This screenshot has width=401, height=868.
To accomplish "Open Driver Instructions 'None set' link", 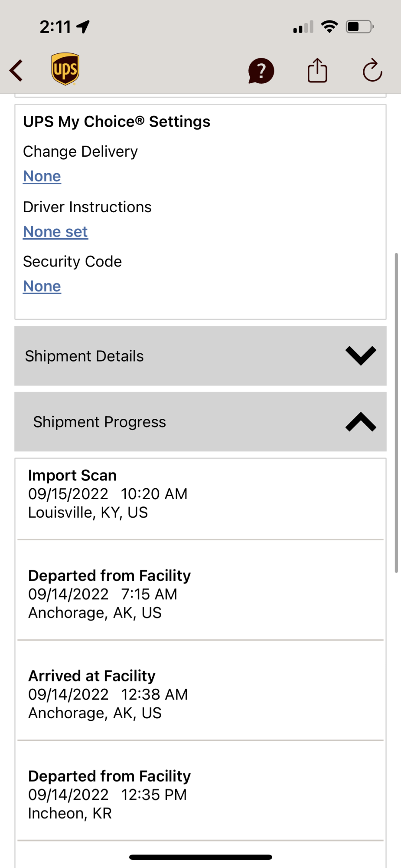I will tap(55, 232).
